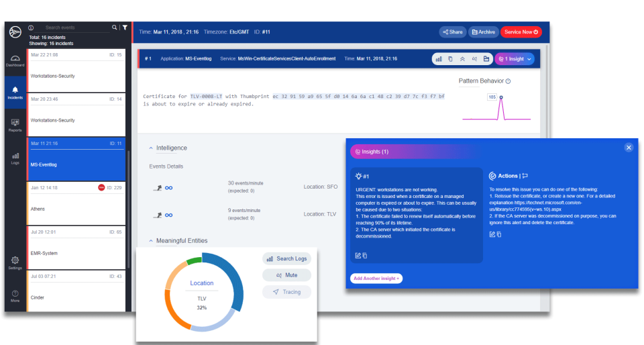644x345 pixels.
Task: Click the Location: SFO text
Action: (x=321, y=187)
